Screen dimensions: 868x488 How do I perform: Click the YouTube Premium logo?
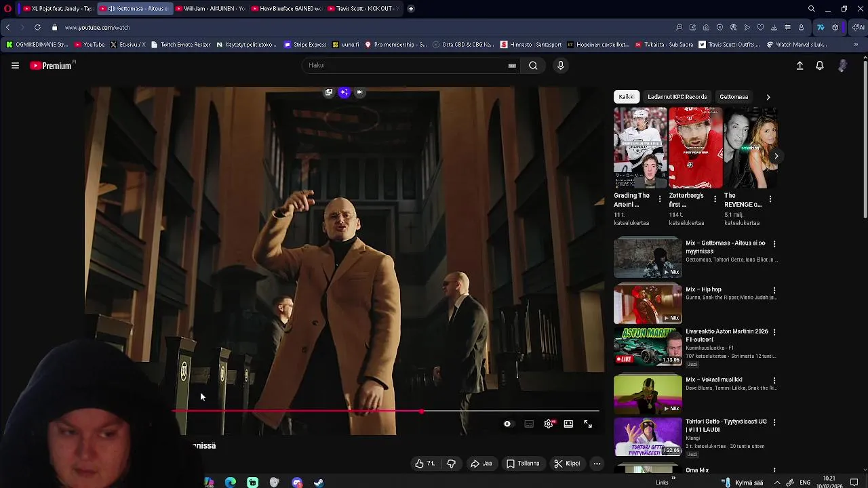click(52, 66)
